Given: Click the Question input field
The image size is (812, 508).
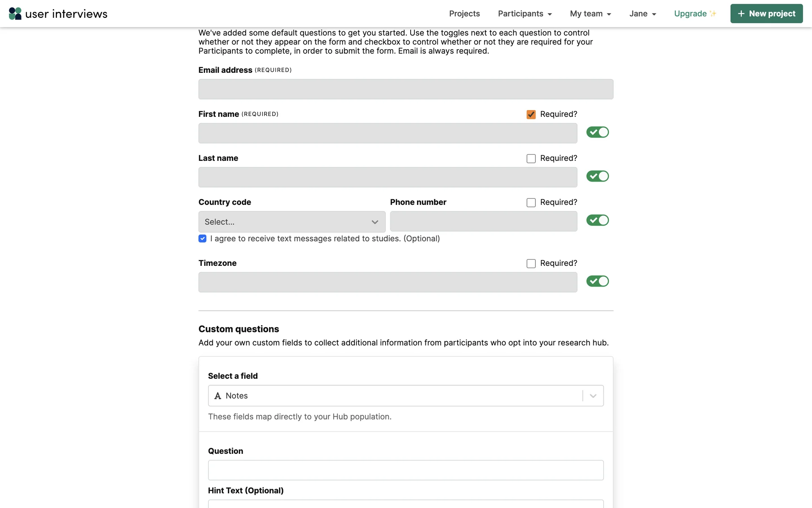Looking at the screenshot, I should click(x=405, y=470).
